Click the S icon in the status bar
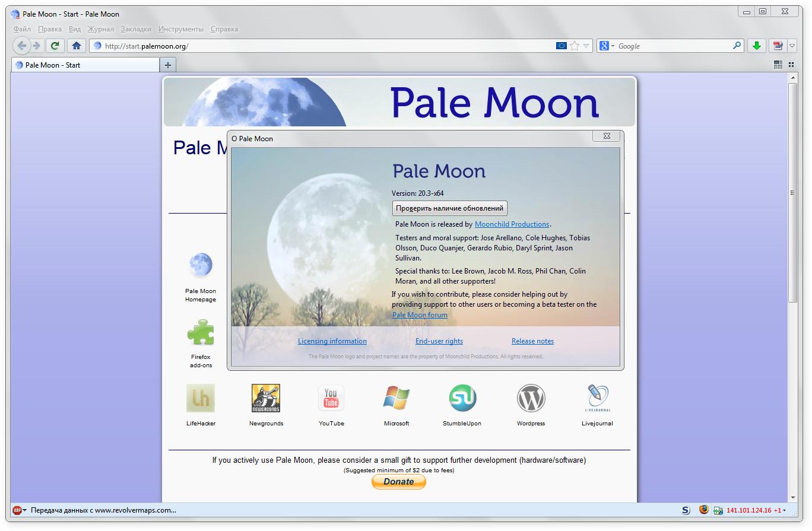 pos(686,510)
